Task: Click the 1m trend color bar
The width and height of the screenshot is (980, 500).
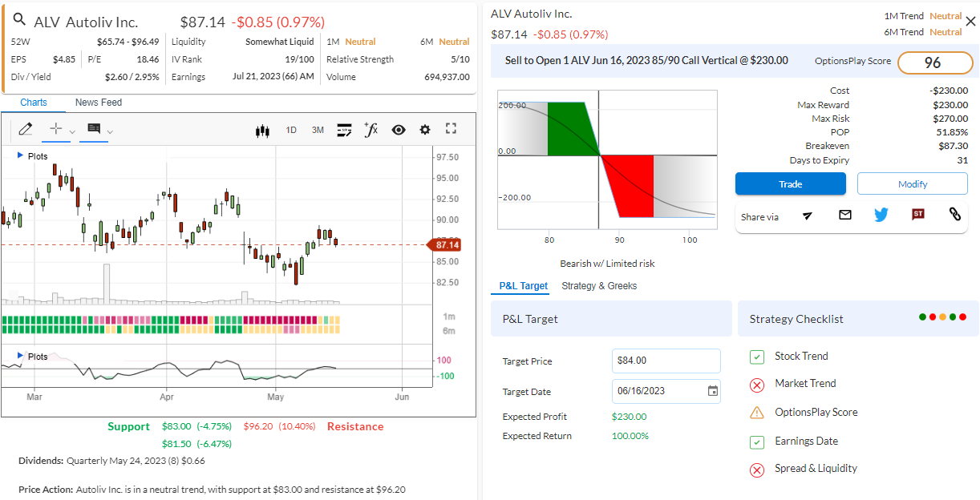Action: click(x=172, y=320)
